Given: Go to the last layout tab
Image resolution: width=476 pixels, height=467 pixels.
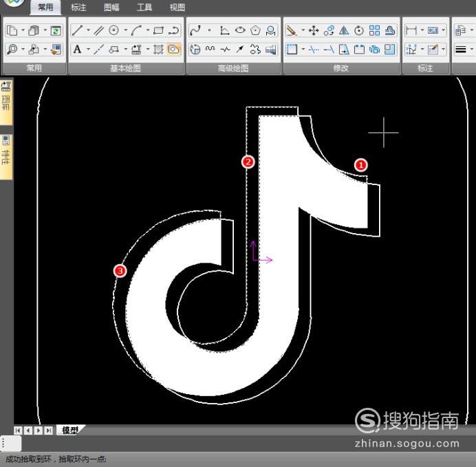Looking at the screenshot, I should [x=48, y=430].
